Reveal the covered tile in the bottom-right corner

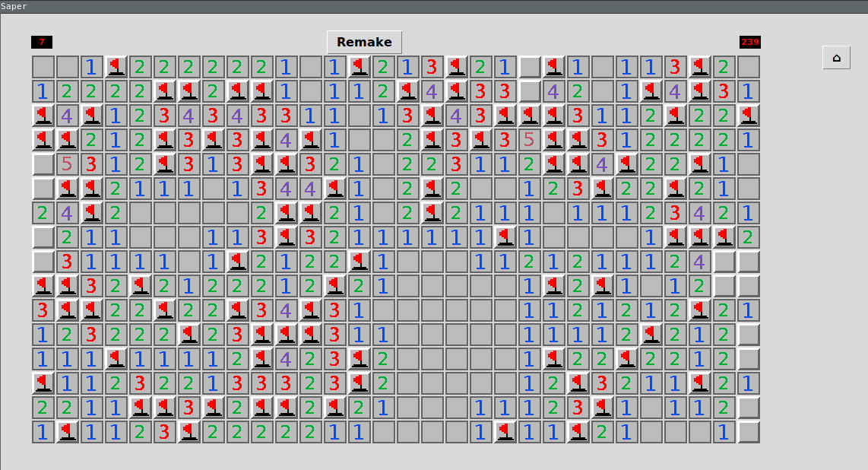coord(749,433)
